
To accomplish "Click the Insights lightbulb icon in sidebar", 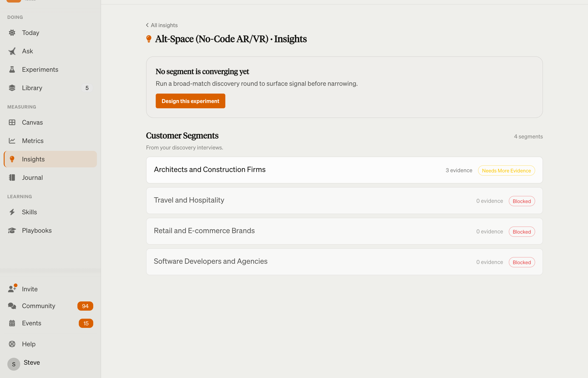I will tap(12, 159).
